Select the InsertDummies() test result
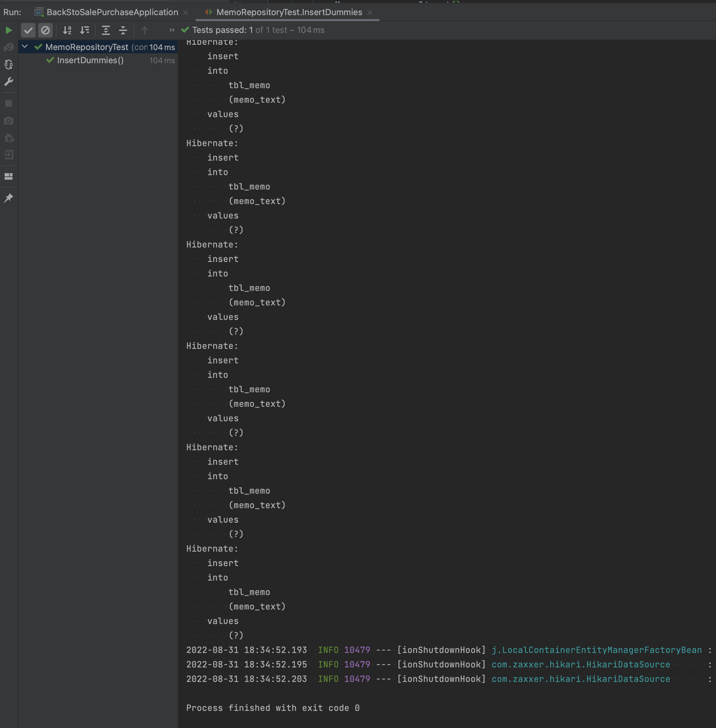This screenshot has height=728, width=716. [x=90, y=60]
